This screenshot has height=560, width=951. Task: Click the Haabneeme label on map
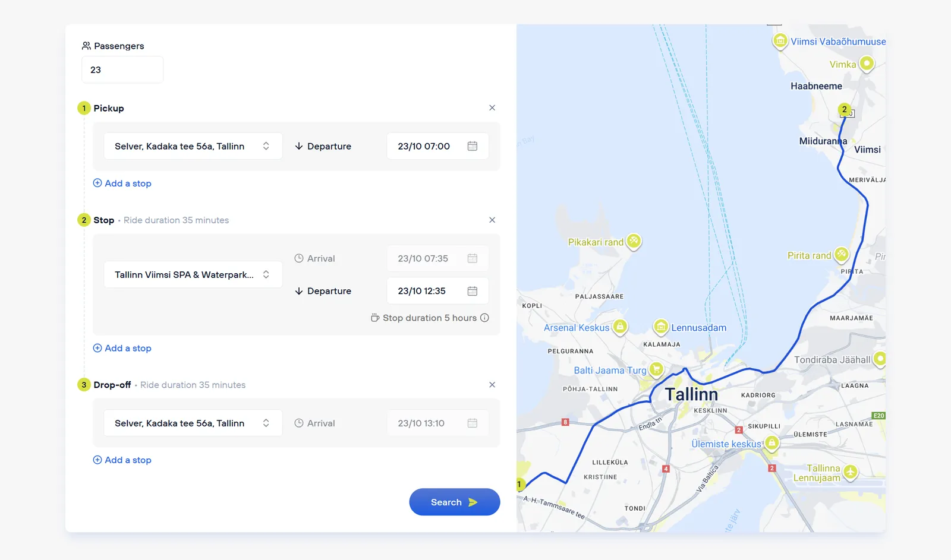tap(816, 86)
